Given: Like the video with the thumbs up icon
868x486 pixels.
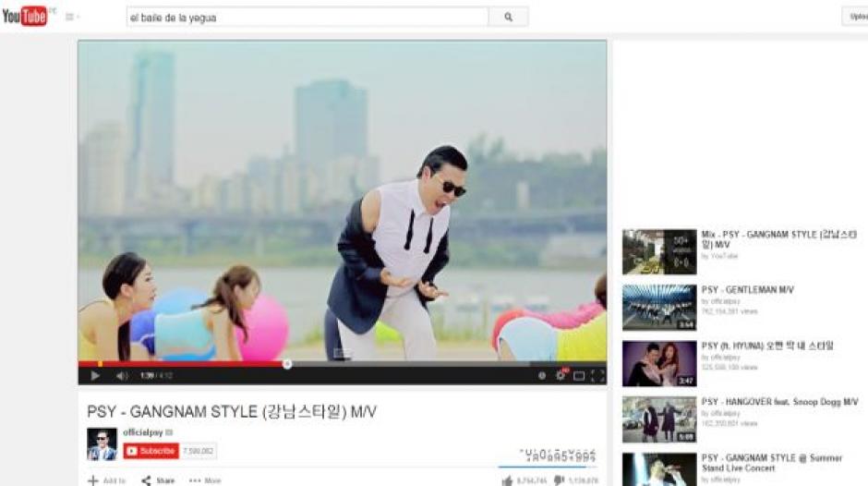Looking at the screenshot, I should point(507,480).
